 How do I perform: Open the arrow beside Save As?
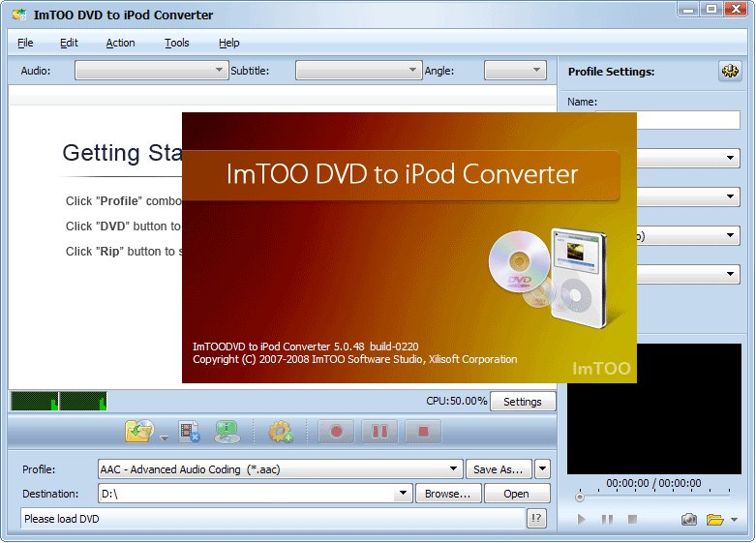[x=542, y=468]
